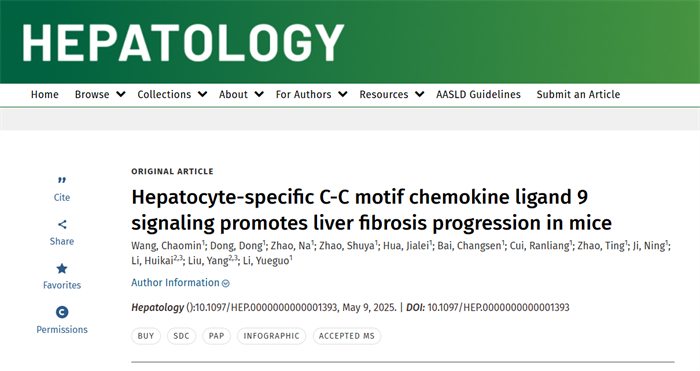The image size is (700, 371).
Task: Click the BUY pill button
Action: [146, 336]
